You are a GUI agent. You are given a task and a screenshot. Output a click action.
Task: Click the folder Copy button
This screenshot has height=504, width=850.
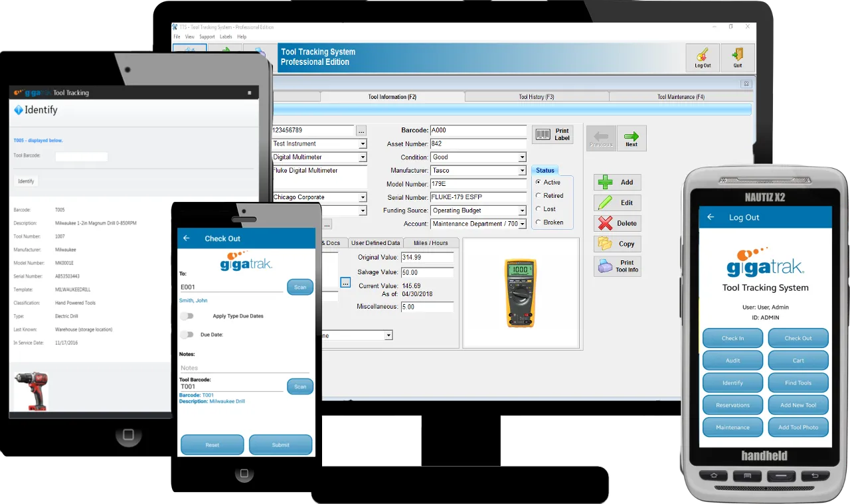click(x=617, y=244)
